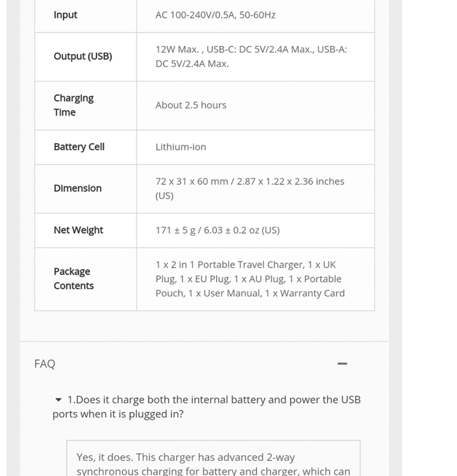Click the Net Weight label

[79, 230]
